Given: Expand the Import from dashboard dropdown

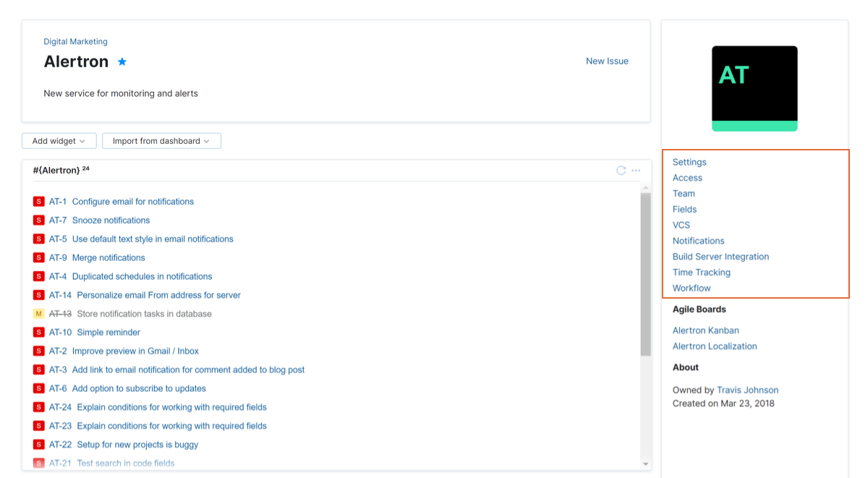Looking at the screenshot, I should [161, 140].
